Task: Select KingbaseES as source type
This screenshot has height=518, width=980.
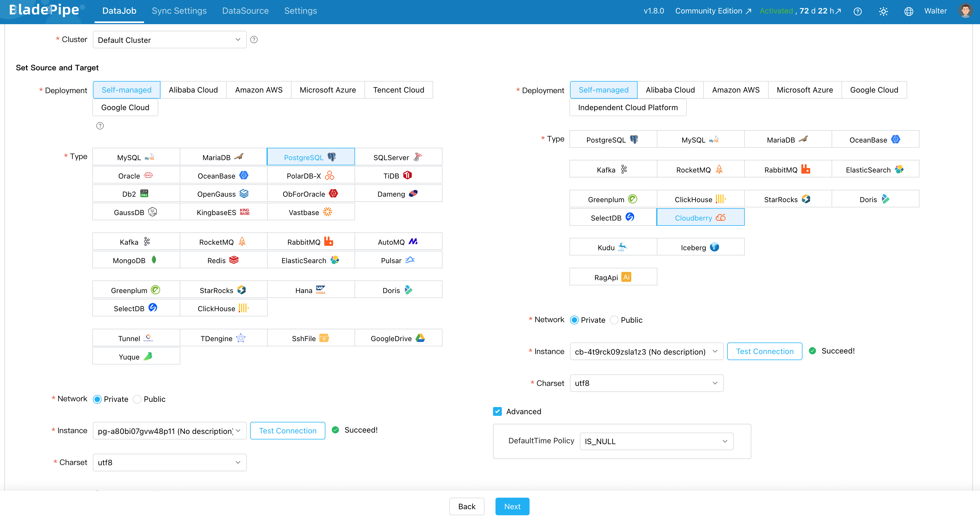Action: [x=223, y=212]
